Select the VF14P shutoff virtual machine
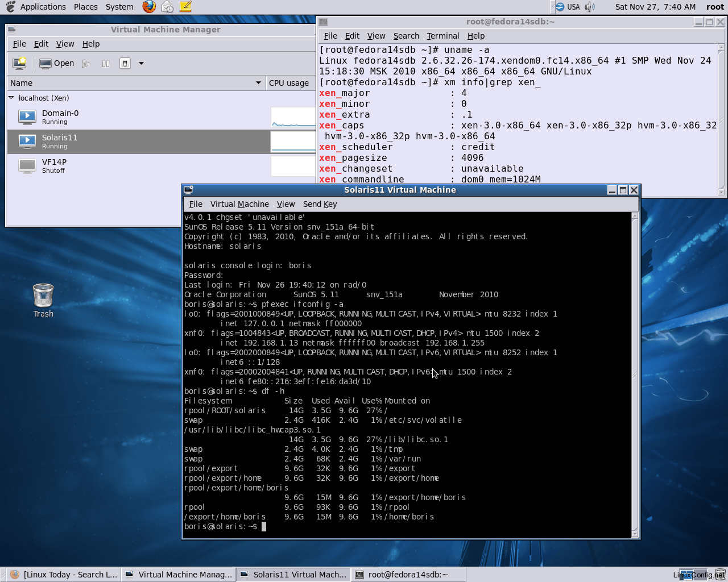 pos(54,165)
